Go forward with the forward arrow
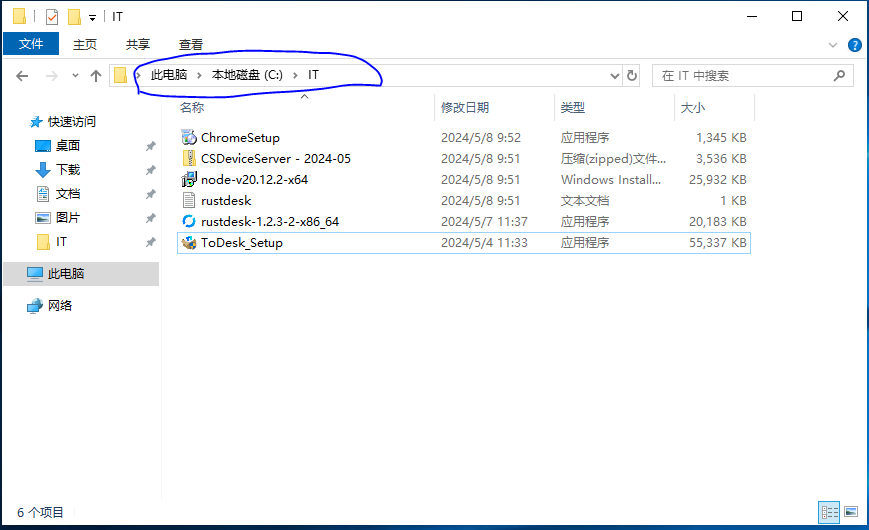Image resolution: width=869 pixels, height=530 pixels. pos(51,75)
